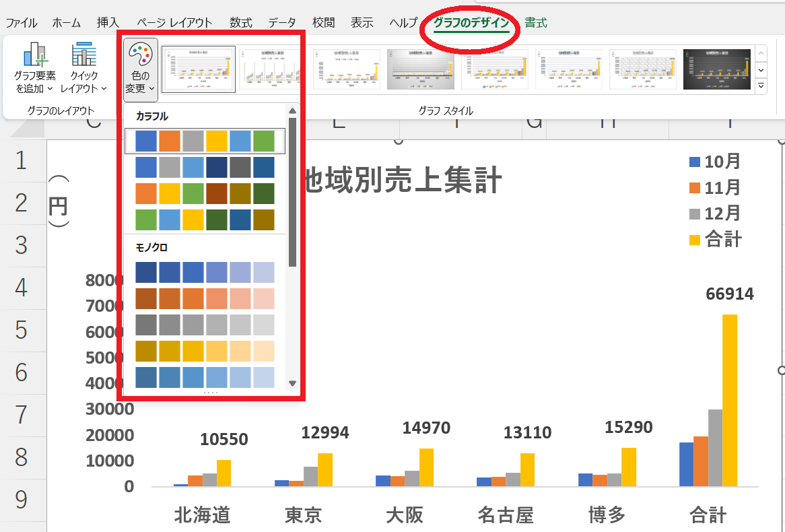Open the 書式 tab
The width and height of the screenshot is (785, 532).
[536, 23]
